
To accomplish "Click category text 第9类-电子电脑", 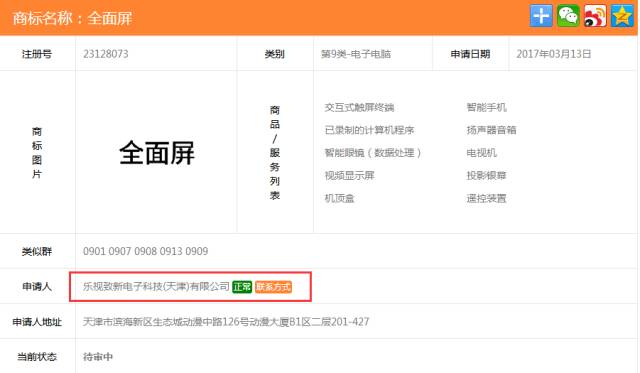I will click(x=356, y=54).
